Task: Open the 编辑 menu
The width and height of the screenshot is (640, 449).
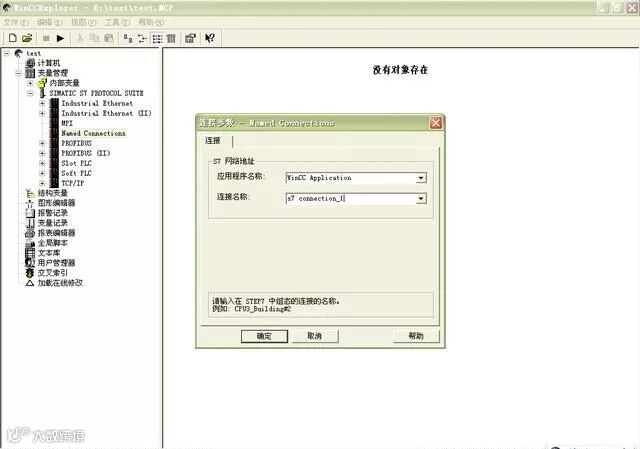Action: tap(50, 22)
